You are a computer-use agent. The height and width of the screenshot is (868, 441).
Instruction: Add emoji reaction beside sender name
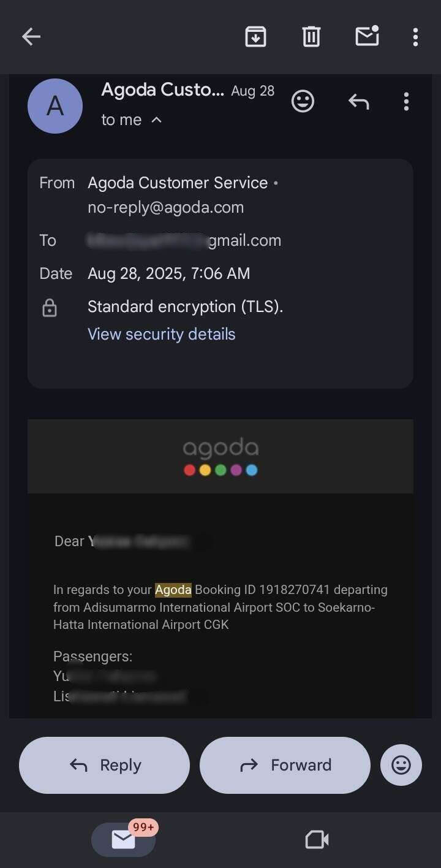(x=303, y=102)
